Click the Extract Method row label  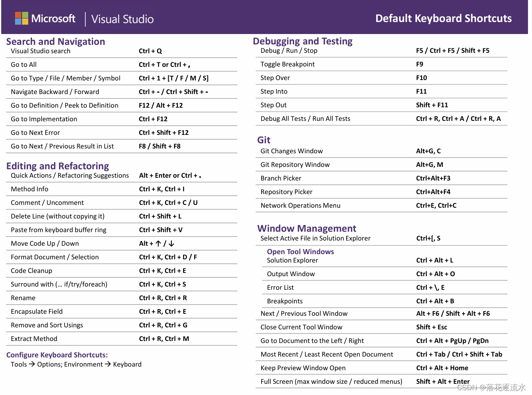(34, 339)
